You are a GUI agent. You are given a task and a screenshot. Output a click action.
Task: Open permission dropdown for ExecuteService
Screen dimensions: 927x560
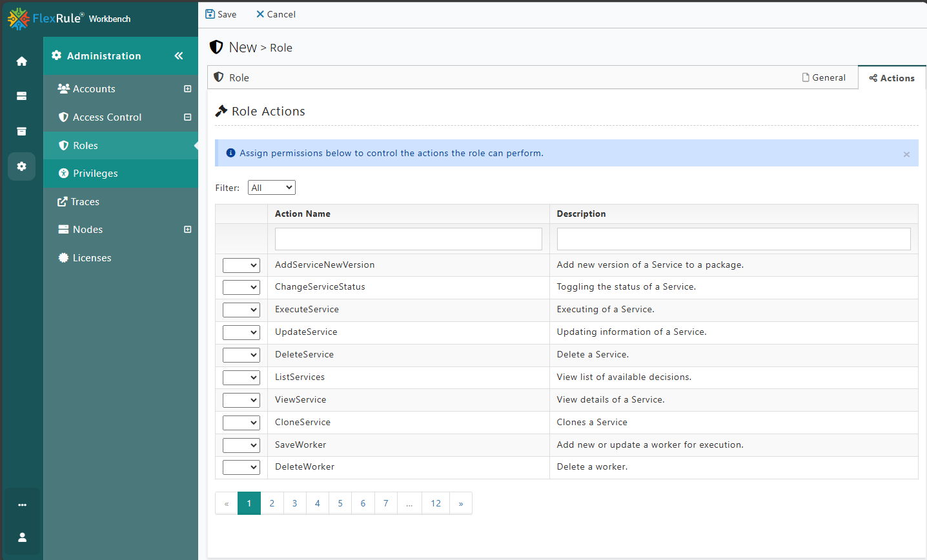241,310
